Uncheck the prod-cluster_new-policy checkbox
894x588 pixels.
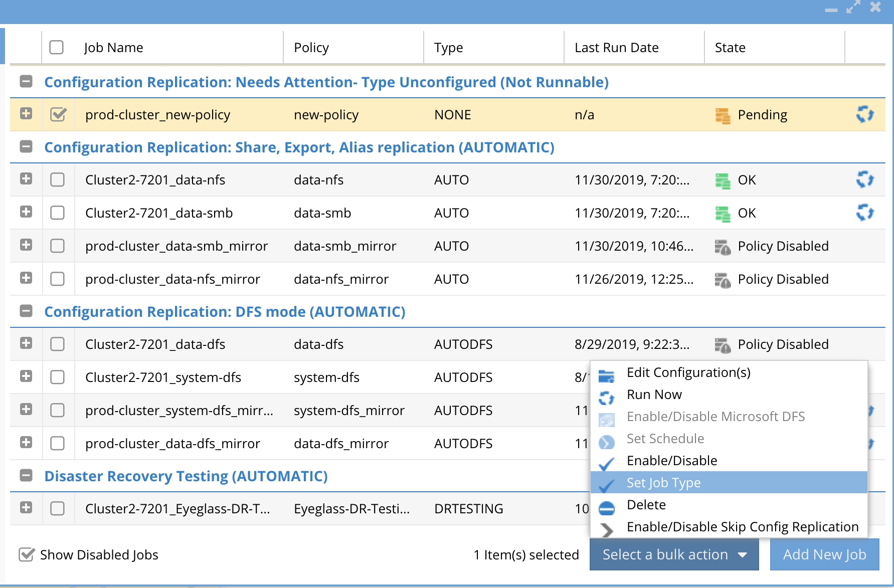[58, 114]
